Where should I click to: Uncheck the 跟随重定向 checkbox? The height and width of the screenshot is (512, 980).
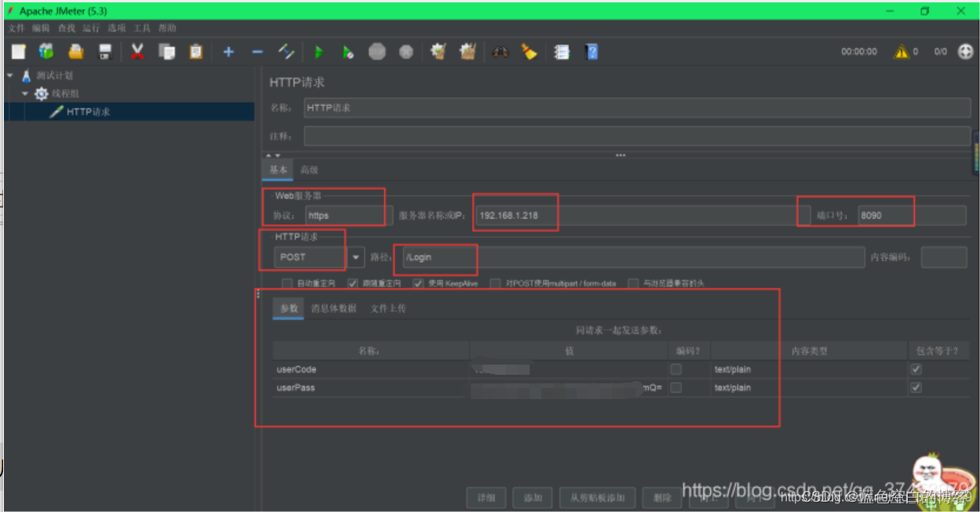(353, 283)
